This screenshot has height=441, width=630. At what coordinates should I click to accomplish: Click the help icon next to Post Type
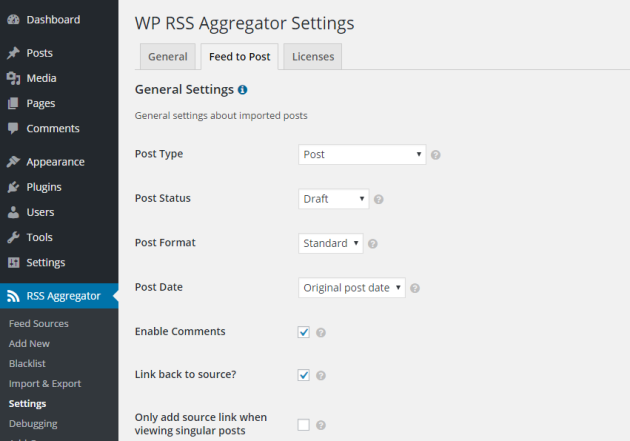pyautogui.click(x=436, y=155)
